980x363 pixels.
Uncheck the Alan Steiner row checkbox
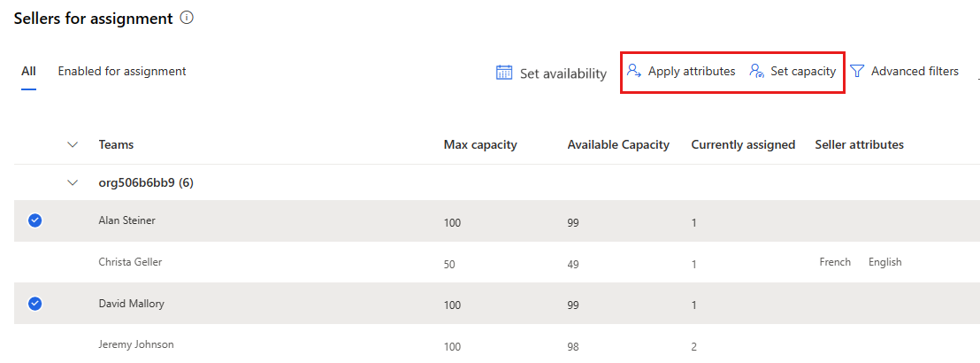(x=35, y=221)
